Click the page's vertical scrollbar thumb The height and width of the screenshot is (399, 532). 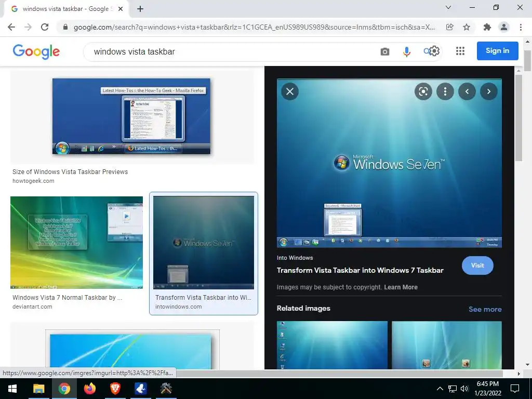tap(528, 61)
